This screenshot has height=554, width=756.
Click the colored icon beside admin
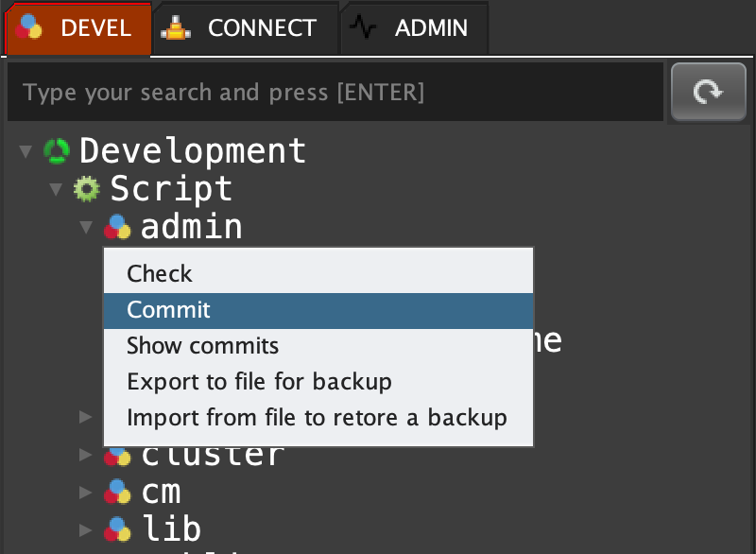[117, 227]
